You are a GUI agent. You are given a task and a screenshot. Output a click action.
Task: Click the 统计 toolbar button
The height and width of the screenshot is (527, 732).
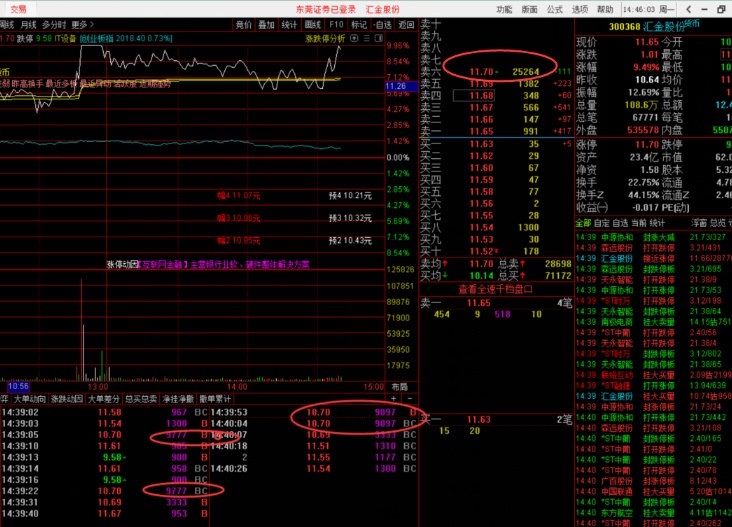point(289,25)
